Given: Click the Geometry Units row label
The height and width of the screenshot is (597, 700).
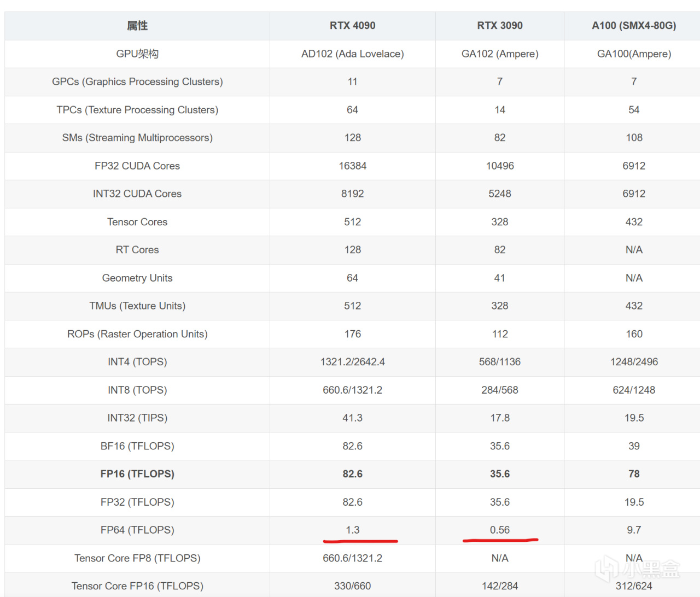Looking at the screenshot, I should 137,278.
